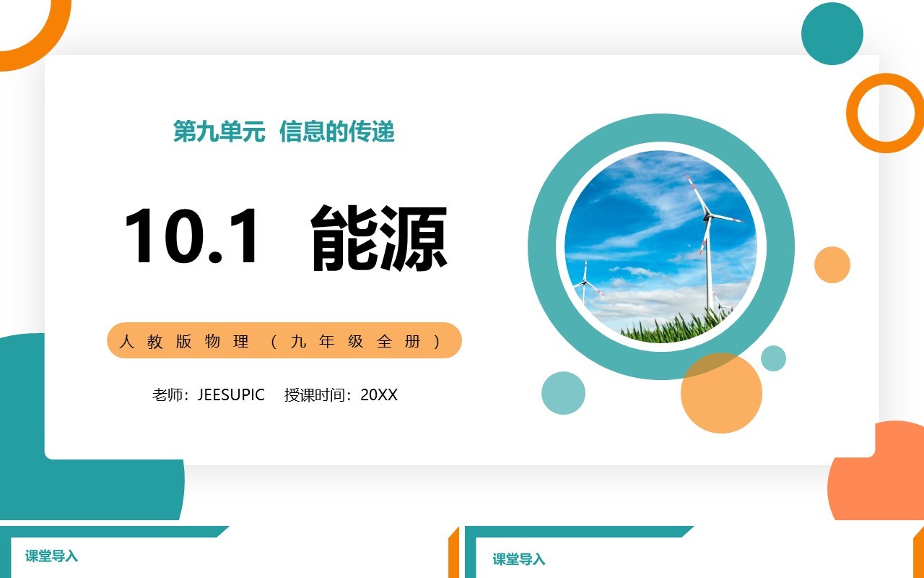
Task: Click "课堂导入" heading on the lower-right slide
Action: pyautogui.click(x=519, y=559)
